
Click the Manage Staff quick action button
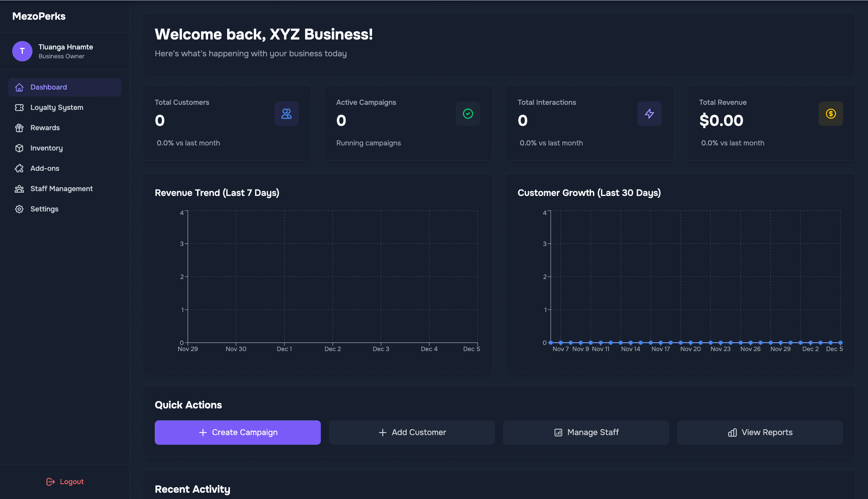tap(586, 432)
